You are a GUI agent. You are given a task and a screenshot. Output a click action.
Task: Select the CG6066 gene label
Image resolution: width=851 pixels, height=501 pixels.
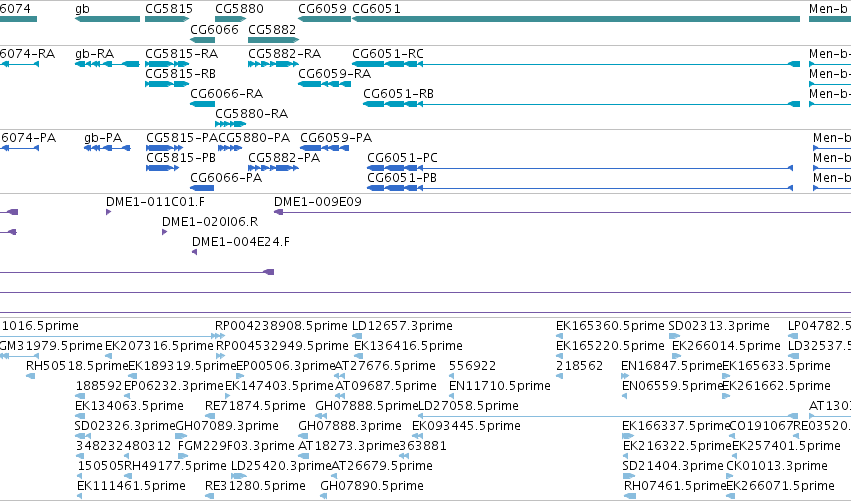pos(214,29)
